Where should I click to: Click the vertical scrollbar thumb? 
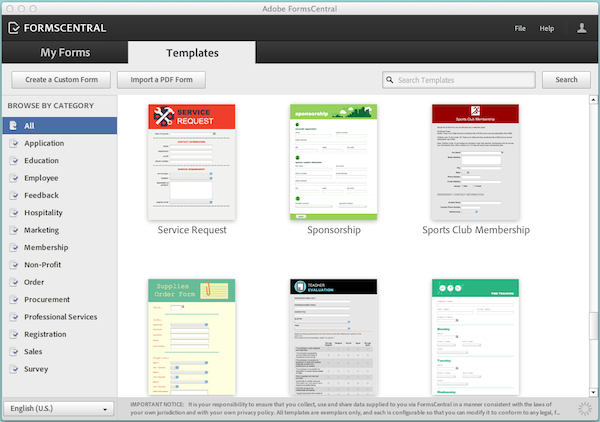(593, 326)
